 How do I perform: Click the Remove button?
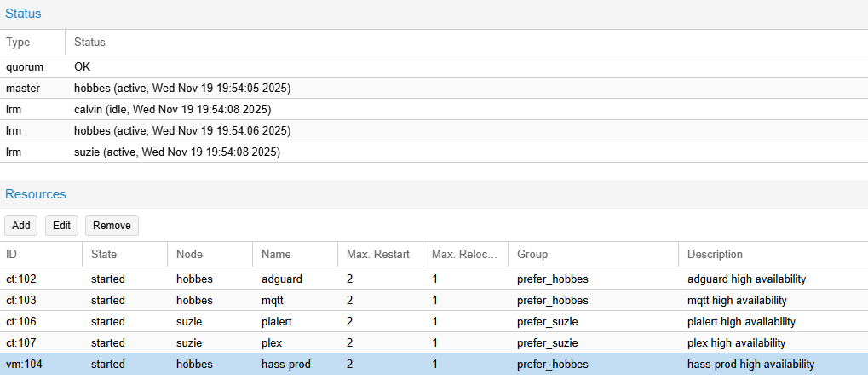pyautogui.click(x=112, y=226)
